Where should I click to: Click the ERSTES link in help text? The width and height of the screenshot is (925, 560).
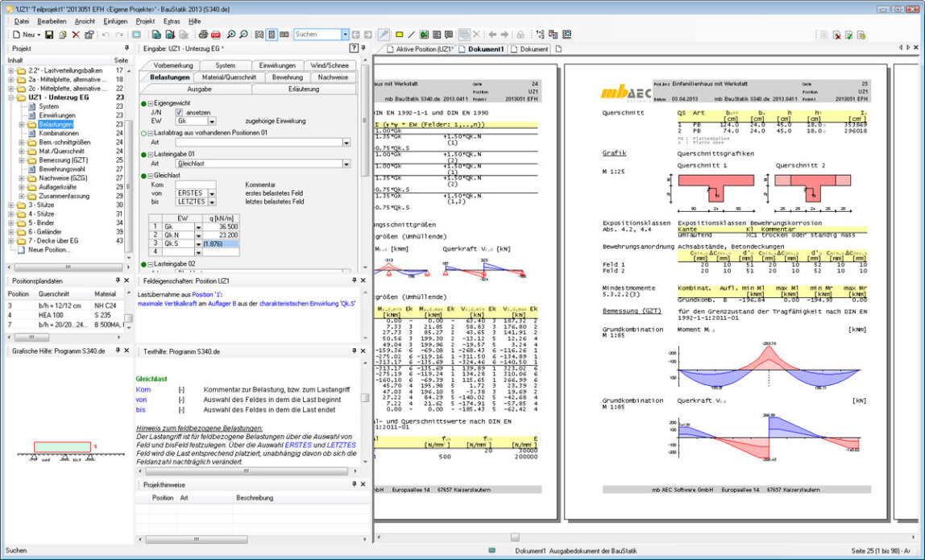point(298,446)
